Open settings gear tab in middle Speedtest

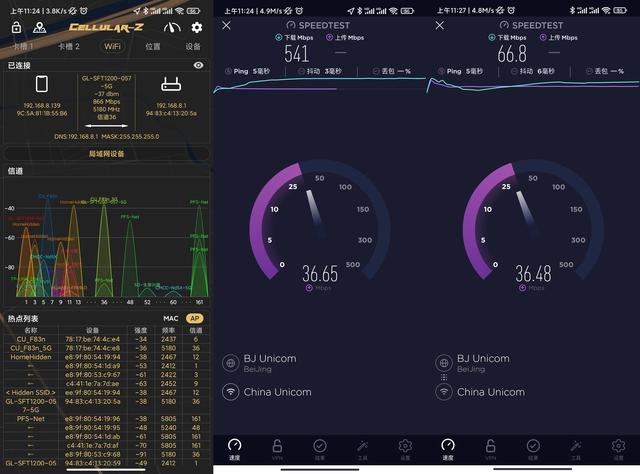[x=405, y=450]
